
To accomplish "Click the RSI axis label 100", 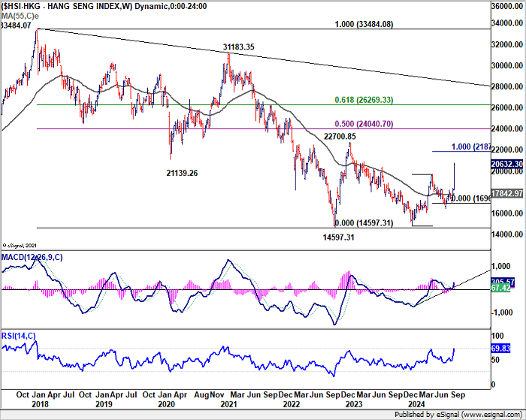I will 497,336.
